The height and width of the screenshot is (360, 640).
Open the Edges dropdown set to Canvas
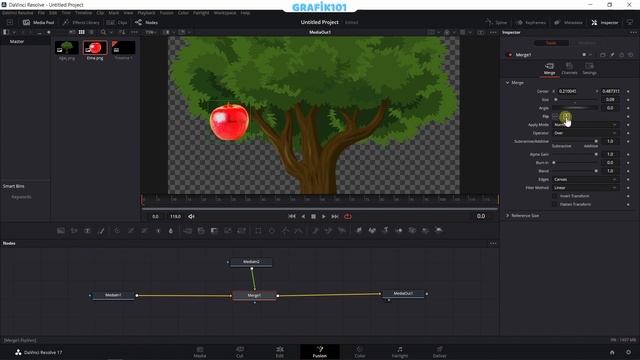tap(585, 179)
